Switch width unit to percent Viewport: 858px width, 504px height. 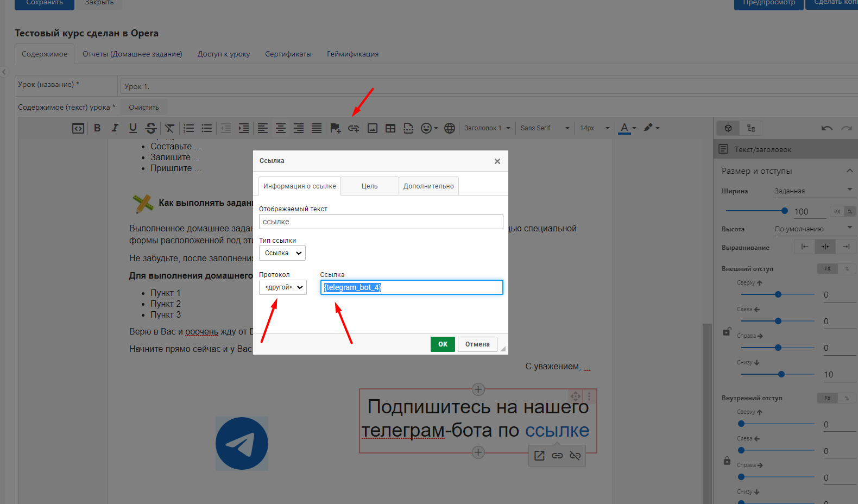(x=850, y=211)
